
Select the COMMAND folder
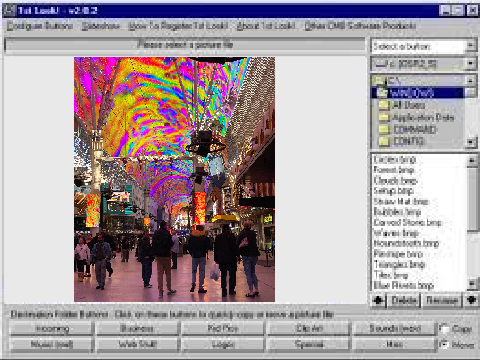click(x=414, y=129)
